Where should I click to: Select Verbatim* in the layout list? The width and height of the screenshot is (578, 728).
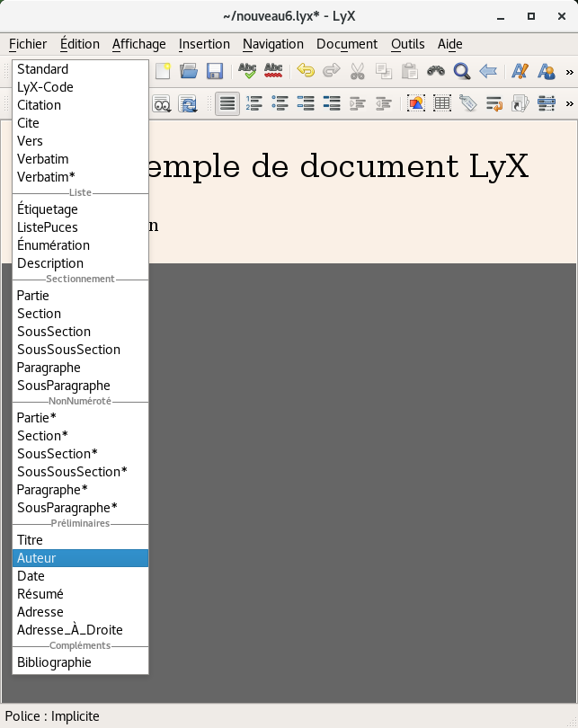[x=80, y=177]
